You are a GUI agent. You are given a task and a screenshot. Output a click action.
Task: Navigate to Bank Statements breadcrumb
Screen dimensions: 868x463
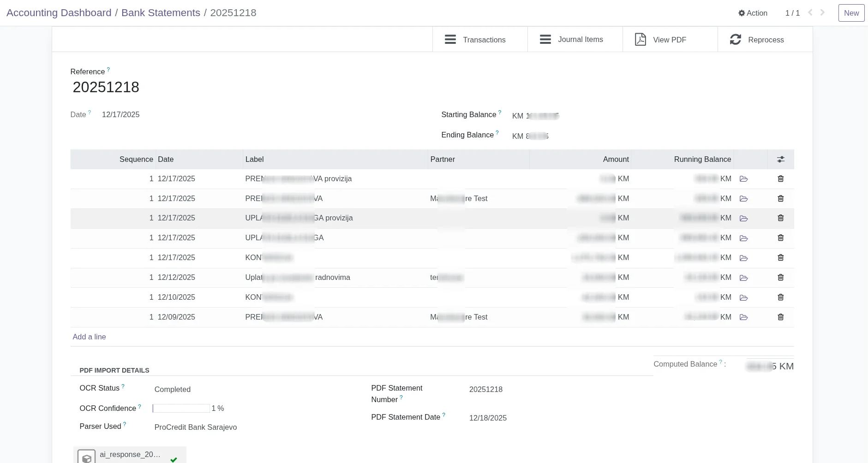pyautogui.click(x=161, y=13)
